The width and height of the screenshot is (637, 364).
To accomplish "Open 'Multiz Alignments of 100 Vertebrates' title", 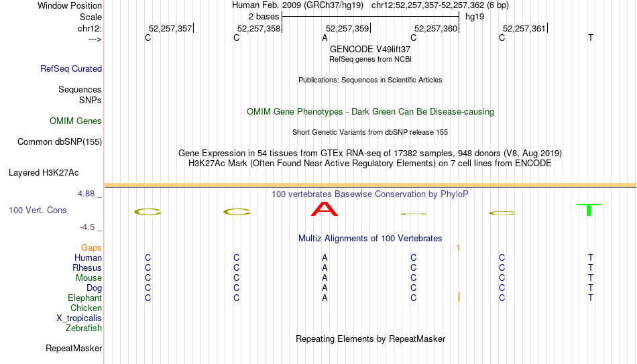I will pyautogui.click(x=370, y=239).
